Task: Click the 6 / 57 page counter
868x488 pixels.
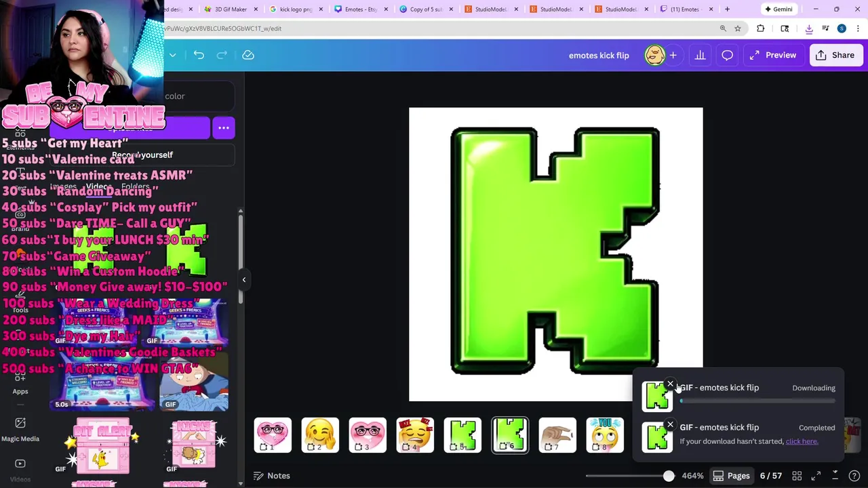Action: click(770, 476)
